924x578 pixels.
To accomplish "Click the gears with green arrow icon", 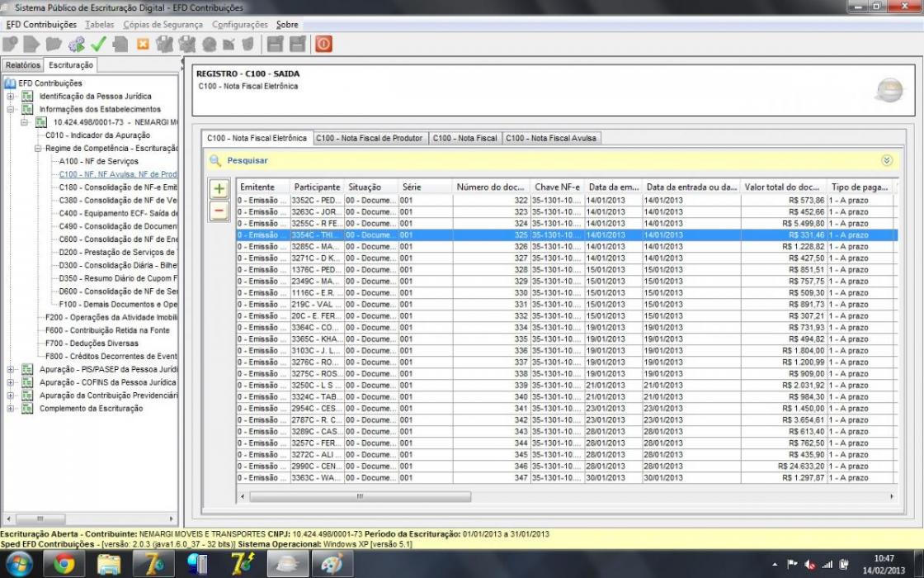I will 77,45.
